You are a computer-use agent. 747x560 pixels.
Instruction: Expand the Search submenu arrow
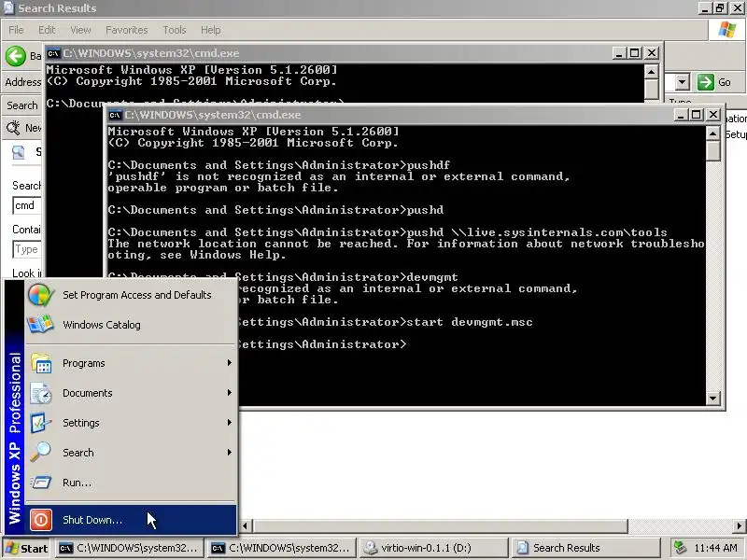coord(230,452)
